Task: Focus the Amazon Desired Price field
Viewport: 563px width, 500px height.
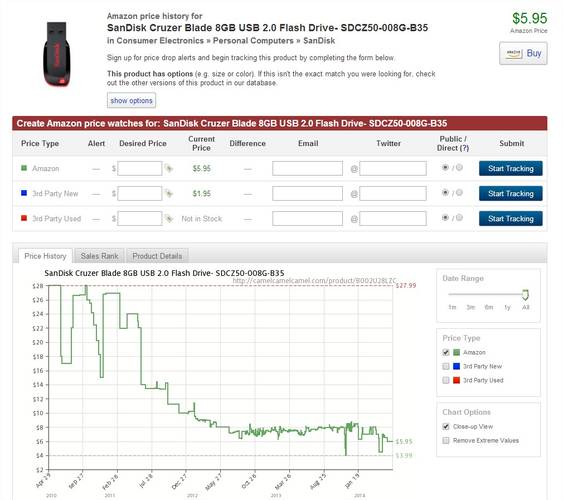Action: click(x=140, y=168)
